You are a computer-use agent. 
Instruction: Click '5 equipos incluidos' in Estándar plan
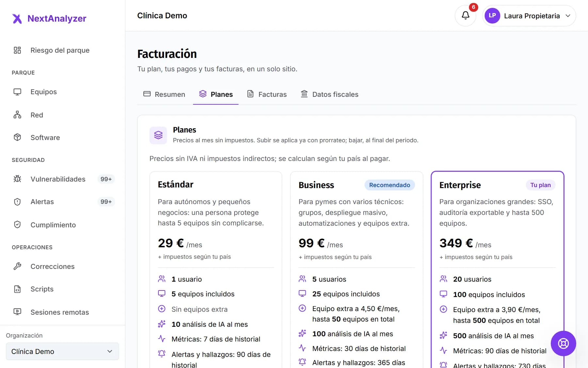(203, 294)
